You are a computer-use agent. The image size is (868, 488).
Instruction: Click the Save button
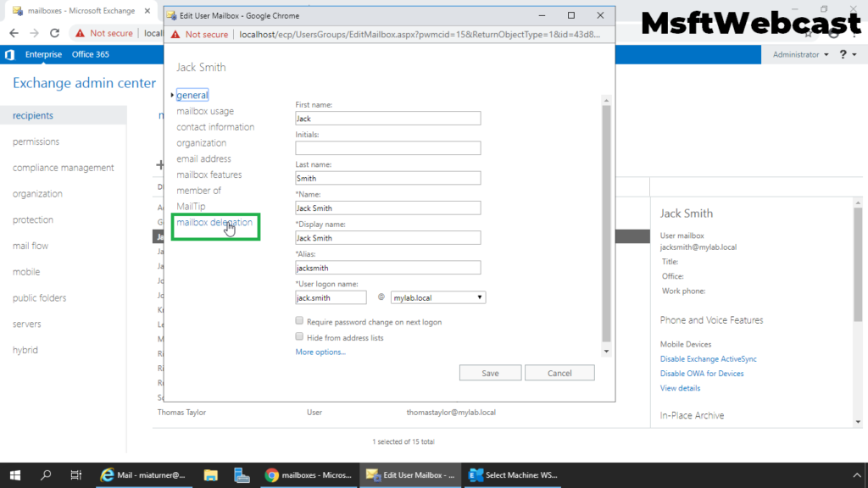490,373
